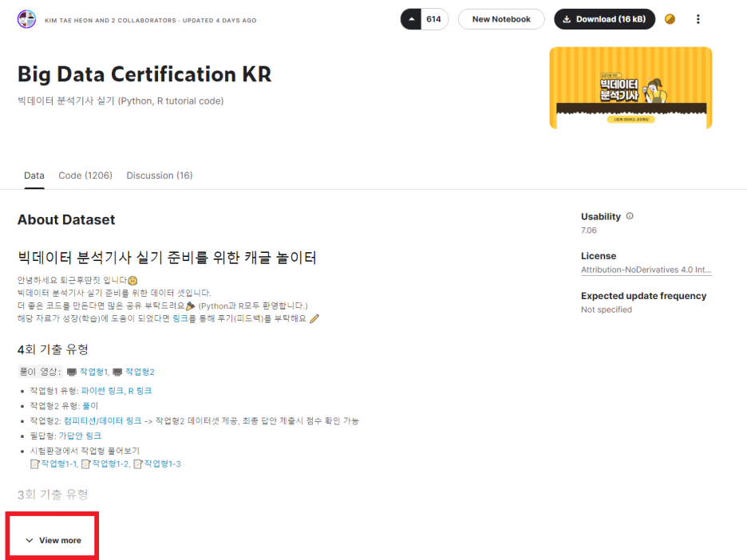Click the Kim Tae Heon collaborators byline
This screenshot has height=560, width=747.
pos(151,21)
